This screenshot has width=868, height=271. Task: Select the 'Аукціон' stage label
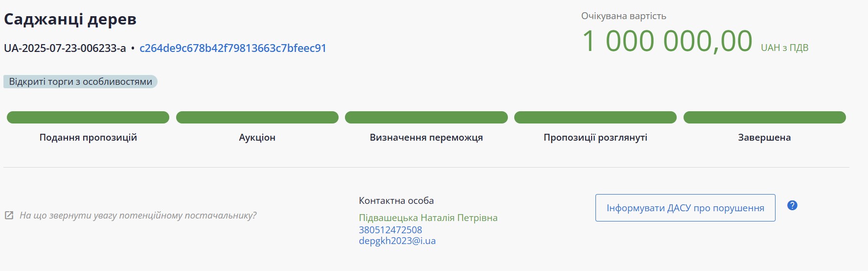pos(257,138)
